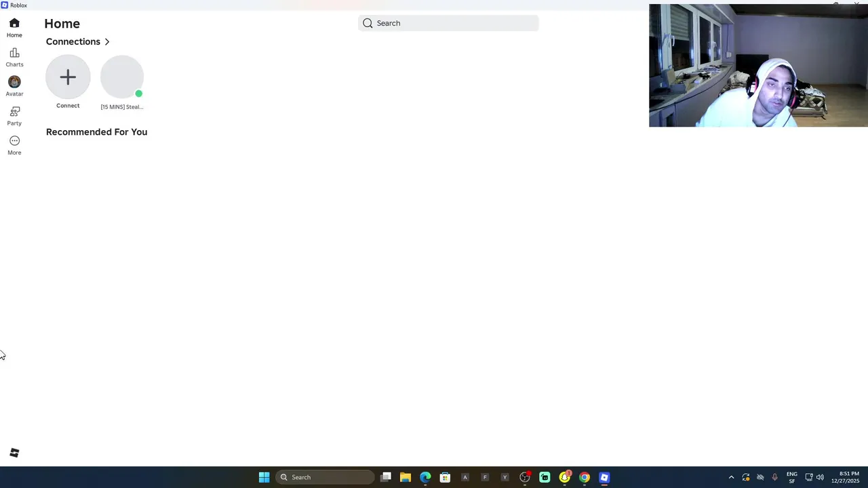Click the sync tray icon
The height and width of the screenshot is (488, 868).
pyautogui.click(x=746, y=477)
